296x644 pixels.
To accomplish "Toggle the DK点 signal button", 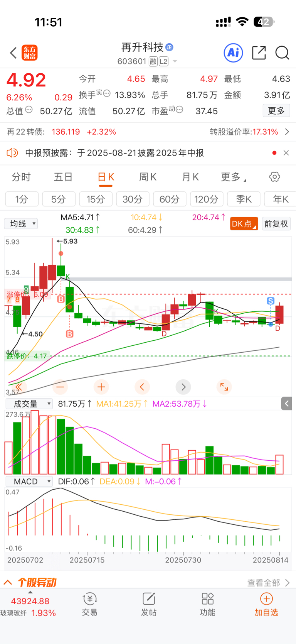I will pos(244,224).
